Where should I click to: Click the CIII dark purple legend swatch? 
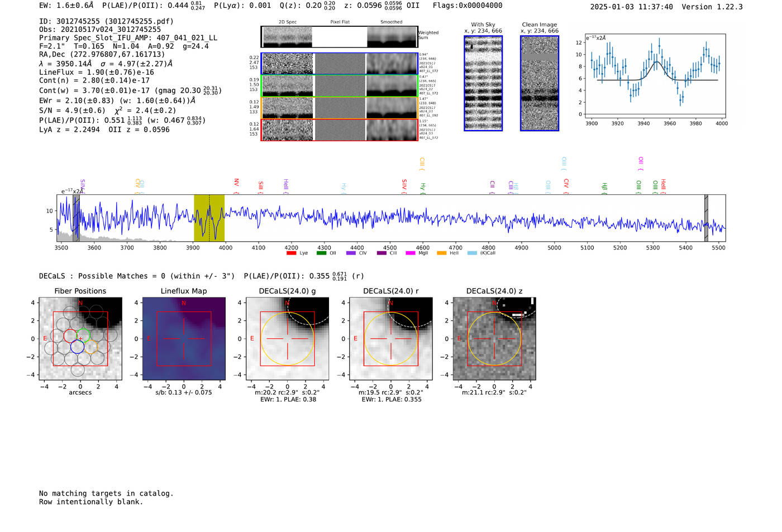coord(382,253)
